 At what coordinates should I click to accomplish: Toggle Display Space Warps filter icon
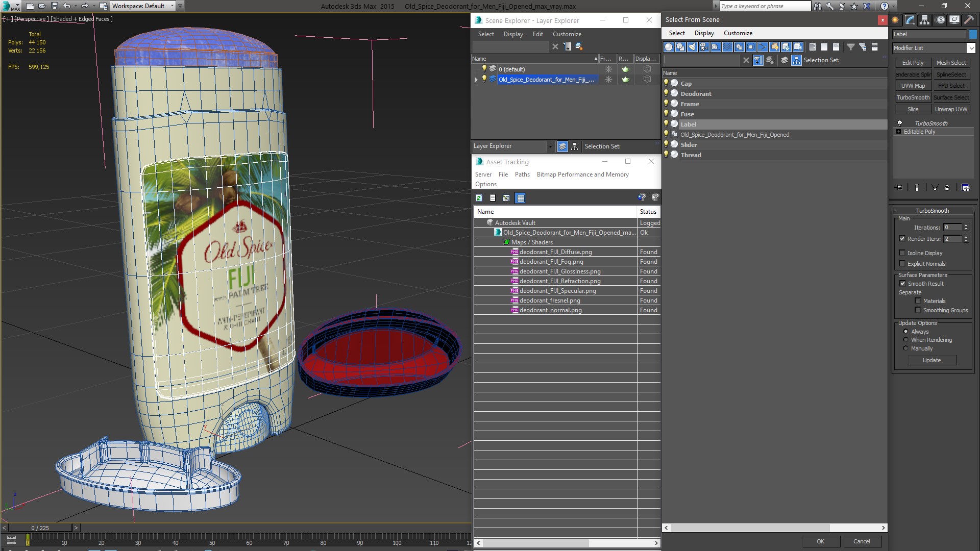point(727,47)
